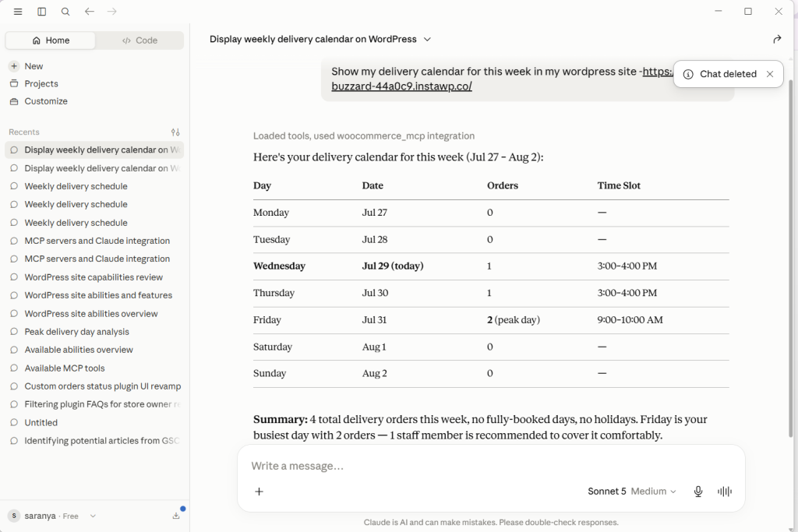Viewport: 798px width, 532px height.
Task: Click the download icon near profile
Action: 176,516
